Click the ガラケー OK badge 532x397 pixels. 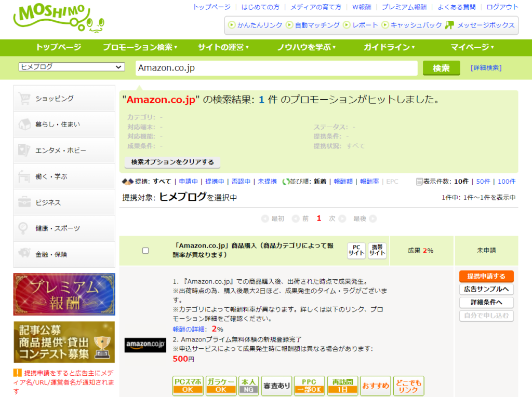click(x=221, y=386)
